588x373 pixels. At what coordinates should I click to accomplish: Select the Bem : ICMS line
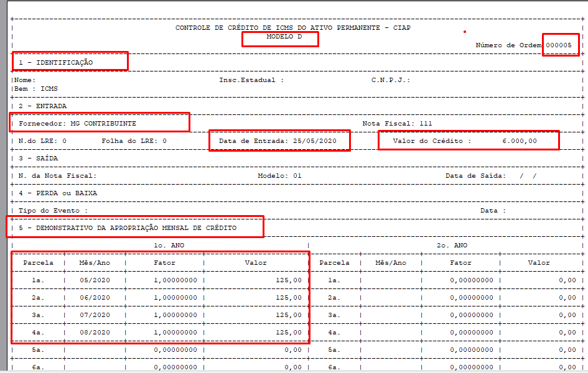point(36,89)
